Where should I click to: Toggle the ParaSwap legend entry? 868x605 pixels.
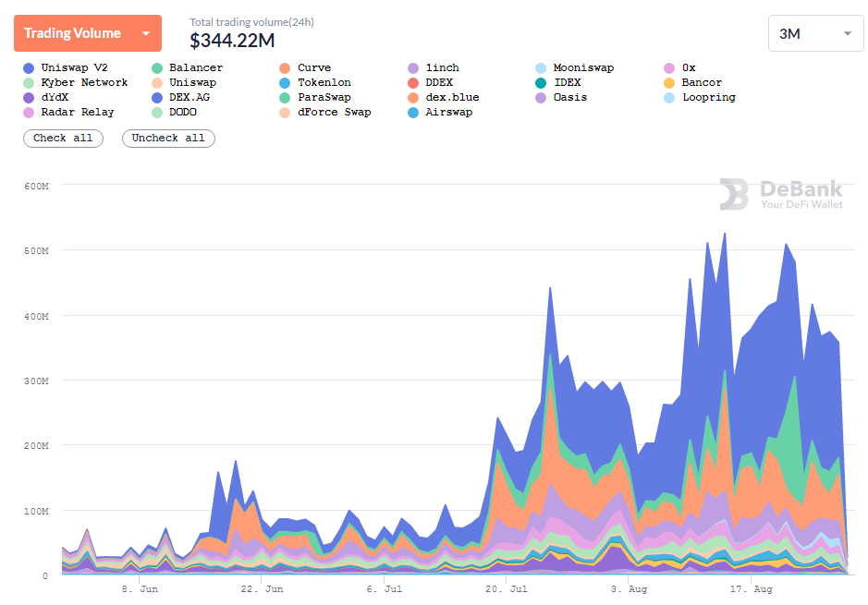coord(315,97)
